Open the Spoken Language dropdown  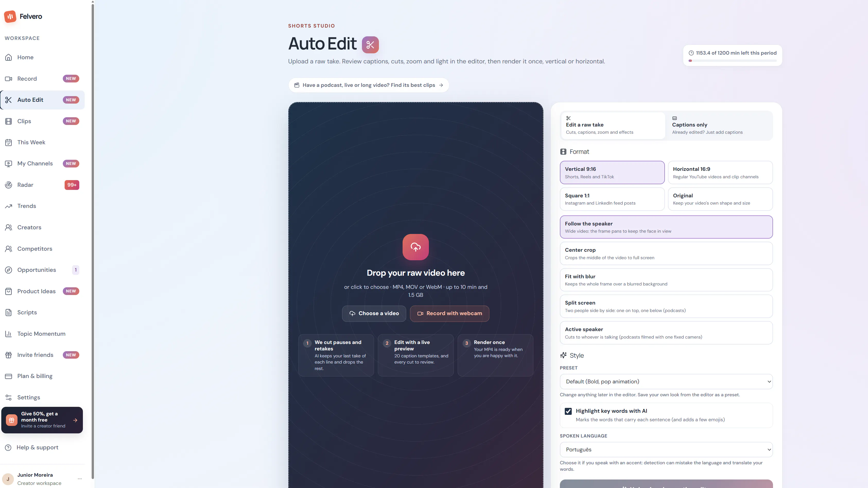[x=666, y=450]
